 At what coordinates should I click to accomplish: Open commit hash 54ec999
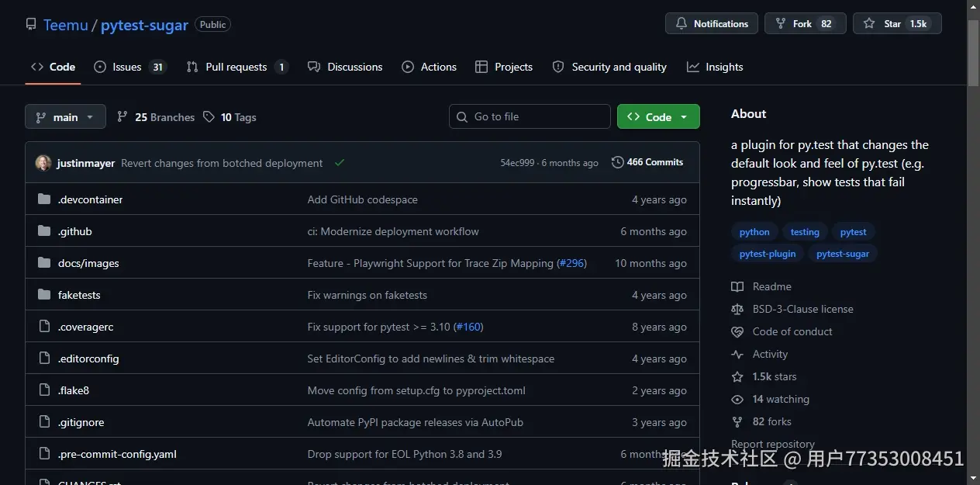point(517,163)
